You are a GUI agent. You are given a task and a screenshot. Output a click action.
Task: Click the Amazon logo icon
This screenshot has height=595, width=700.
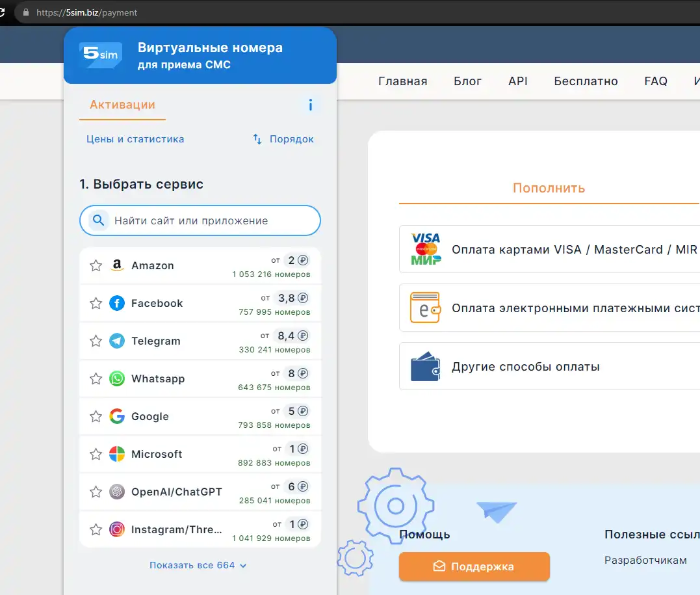117,265
